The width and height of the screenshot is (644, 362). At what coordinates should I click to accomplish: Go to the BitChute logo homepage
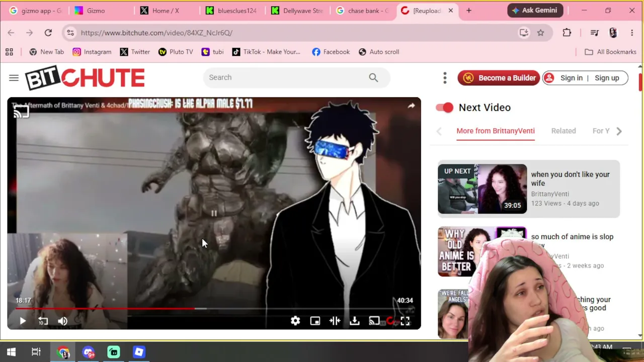coord(85,78)
